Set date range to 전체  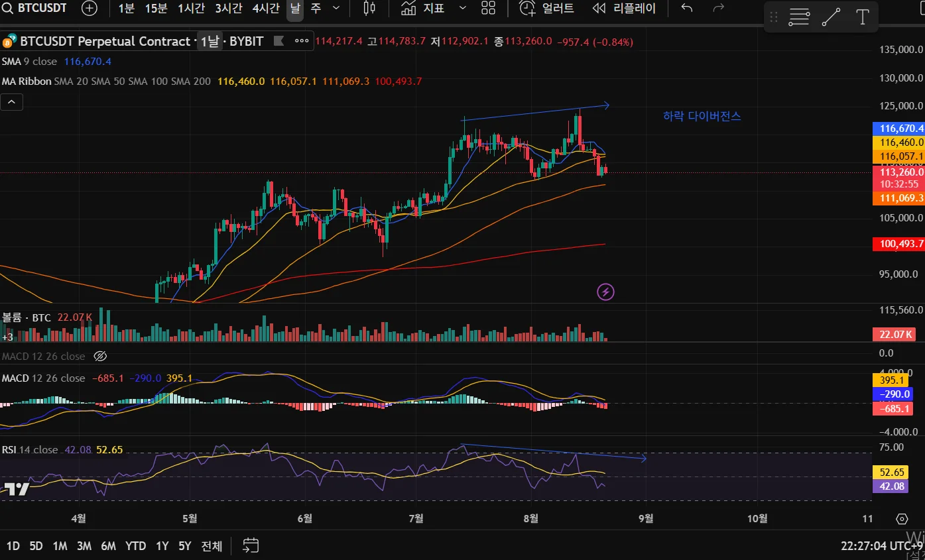pyautogui.click(x=212, y=546)
